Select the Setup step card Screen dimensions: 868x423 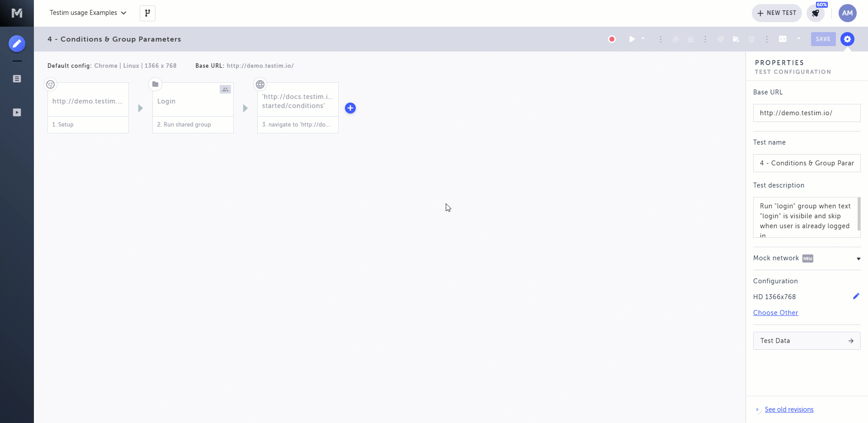click(x=88, y=108)
